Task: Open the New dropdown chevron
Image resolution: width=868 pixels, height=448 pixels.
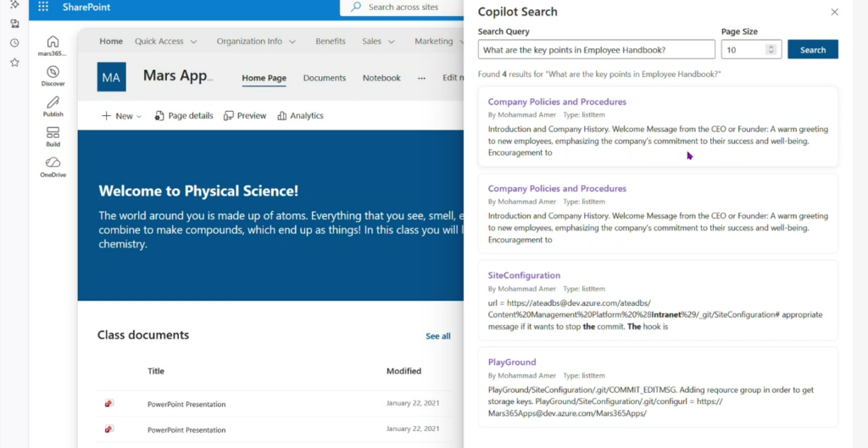Action: point(139,116)
